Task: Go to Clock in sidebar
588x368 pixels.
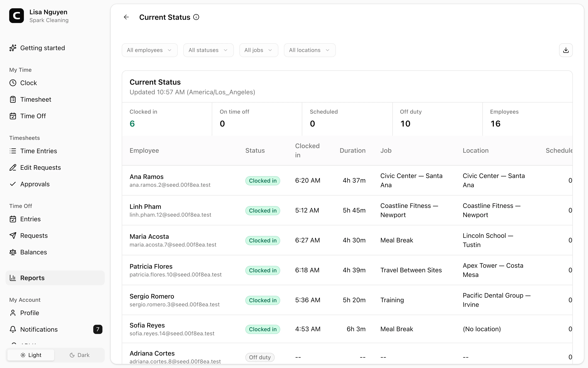Action: (x=55, y=83)
